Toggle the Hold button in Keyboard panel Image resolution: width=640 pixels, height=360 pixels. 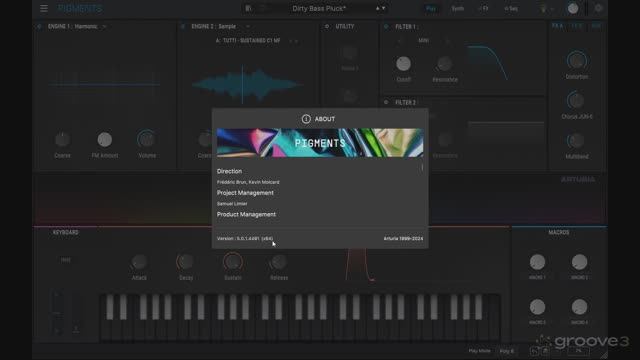click(x=66, y=260)
